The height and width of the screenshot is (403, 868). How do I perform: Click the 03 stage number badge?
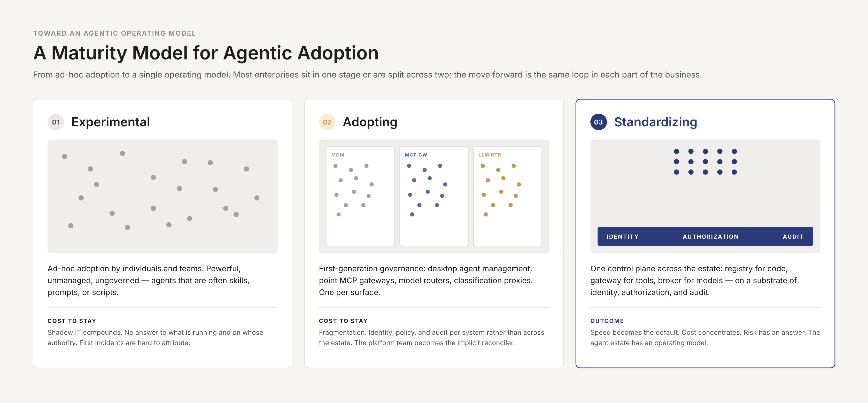(599, 122)
